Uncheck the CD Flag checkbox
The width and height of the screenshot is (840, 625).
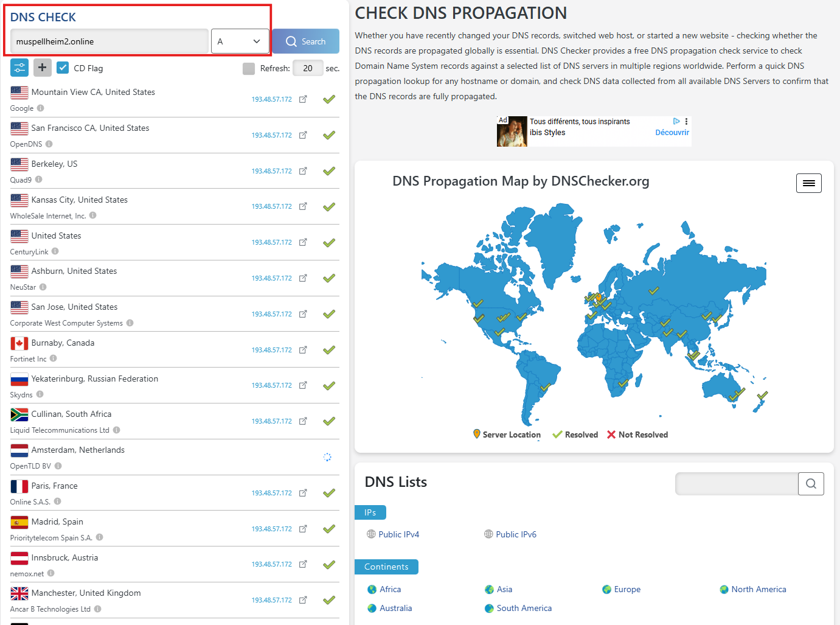tap(63, 68)
